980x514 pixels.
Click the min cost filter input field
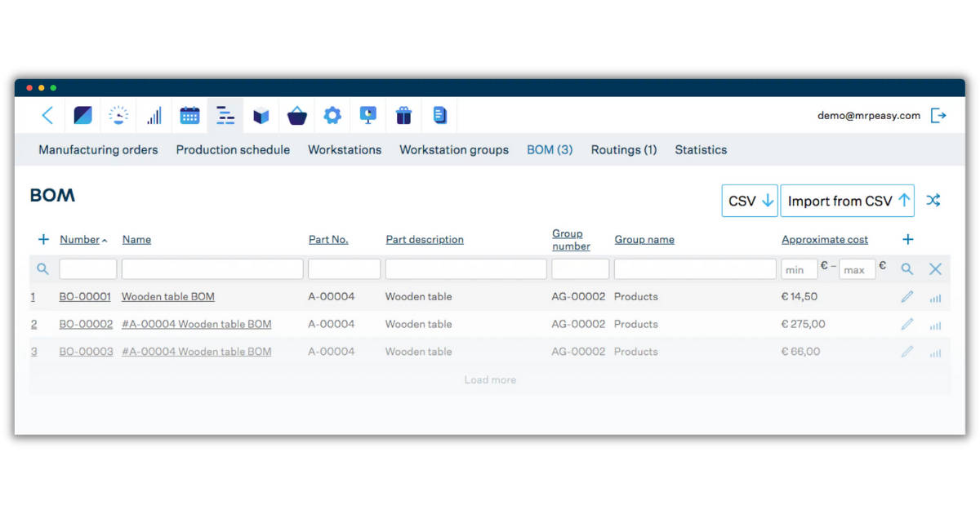click(x=798, y=268)
